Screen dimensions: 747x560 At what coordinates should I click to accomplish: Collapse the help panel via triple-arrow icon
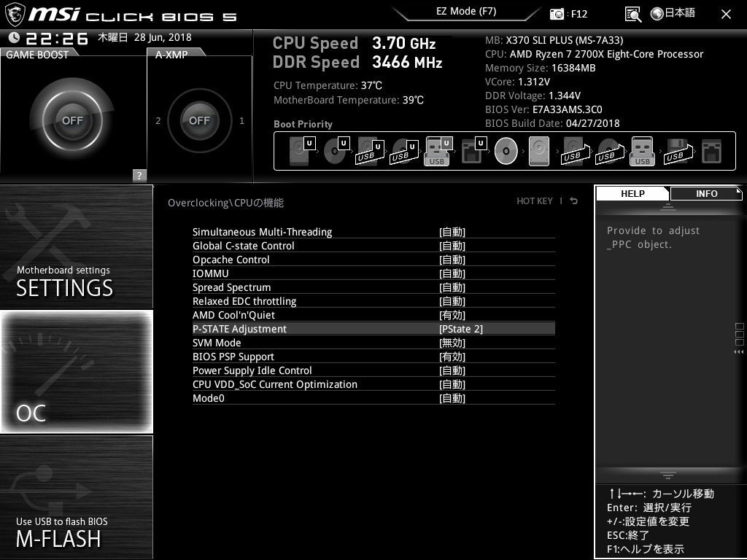[x=738, y=352]
